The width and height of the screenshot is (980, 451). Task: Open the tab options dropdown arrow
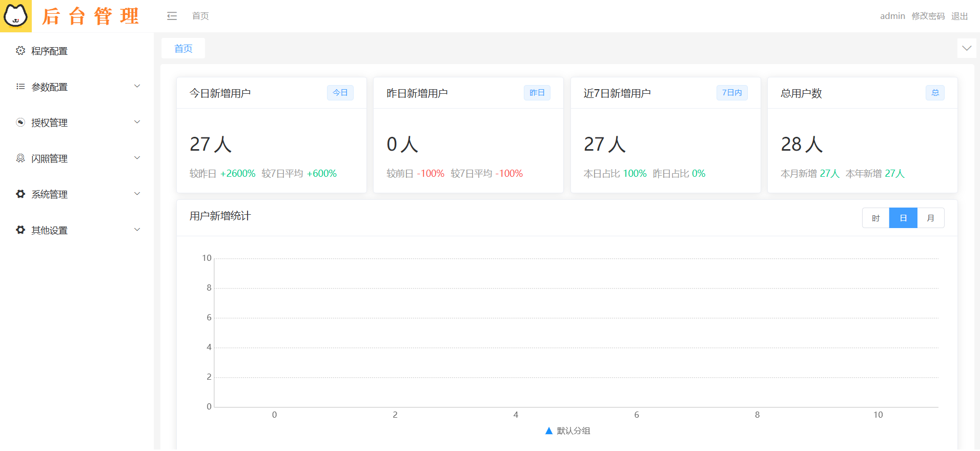(967, 48)
